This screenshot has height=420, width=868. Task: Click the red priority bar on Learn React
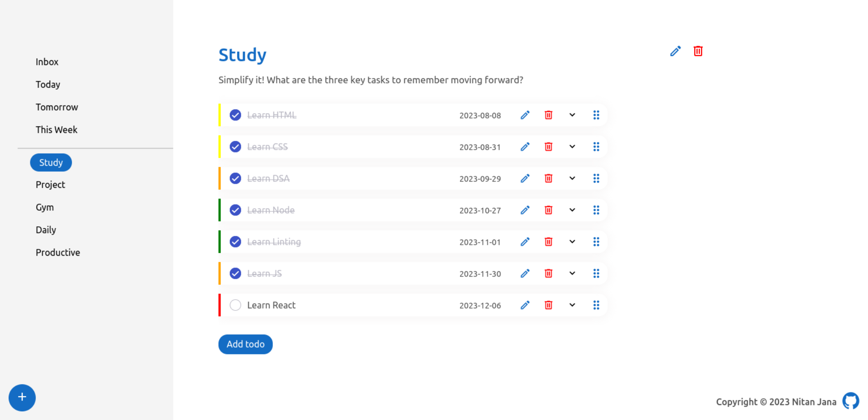pyautogui.click(x=219, y=305)
